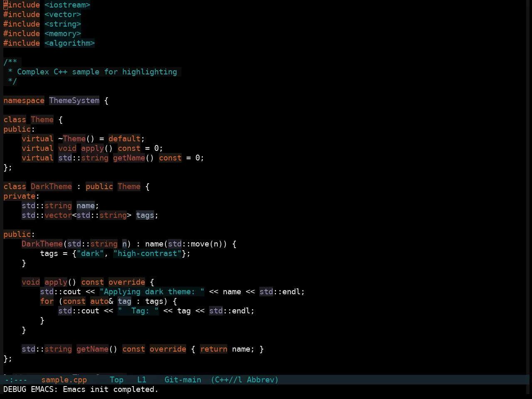532x399 pixels.
Task: Click the ~Theme destructor declaration
Action: click(x=72, y=139)
